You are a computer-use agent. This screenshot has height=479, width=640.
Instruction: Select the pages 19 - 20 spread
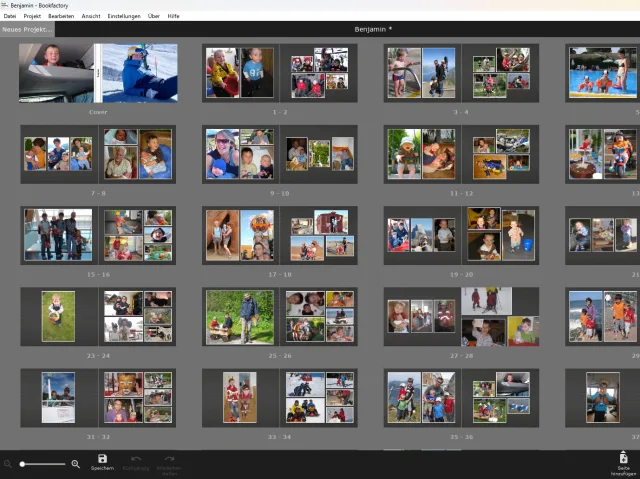pos(461,235)
